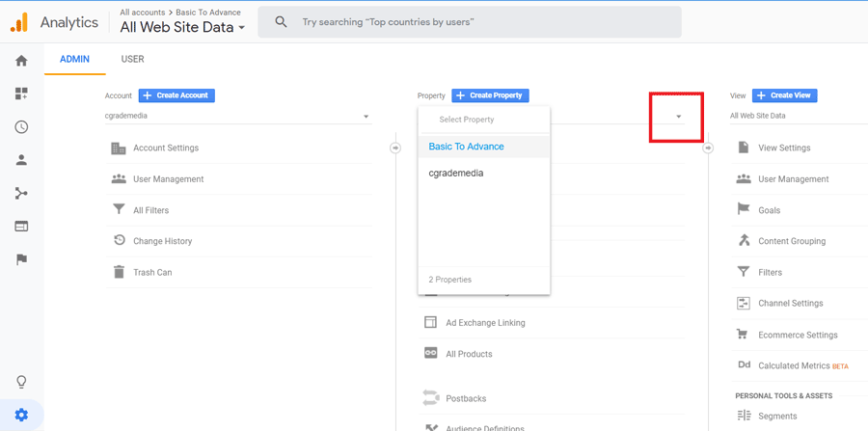The width and height of the screenshot is (868, 431).
Task: Toggle the Property dropdown arrow
Action: (x=679, y=117)
